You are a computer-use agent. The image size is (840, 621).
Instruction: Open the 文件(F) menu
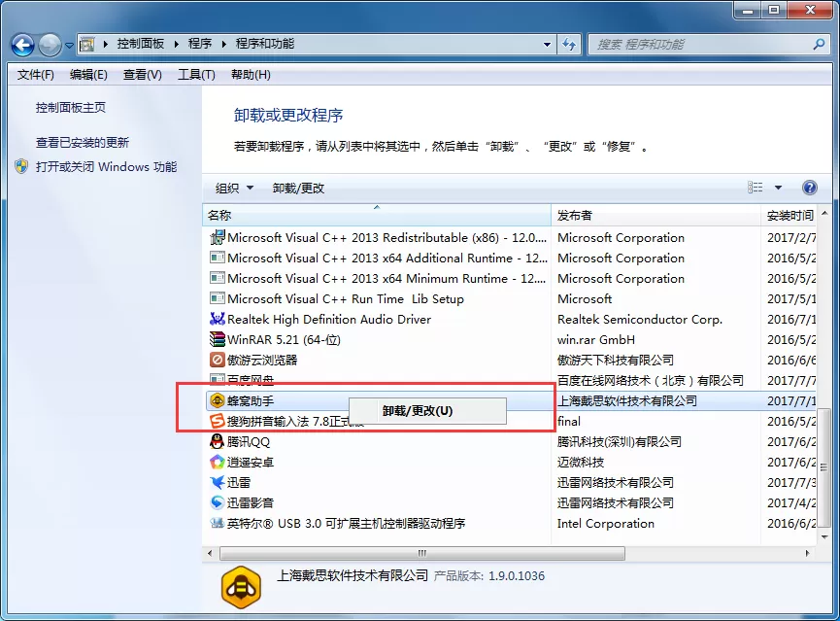[x=35, y=75]
